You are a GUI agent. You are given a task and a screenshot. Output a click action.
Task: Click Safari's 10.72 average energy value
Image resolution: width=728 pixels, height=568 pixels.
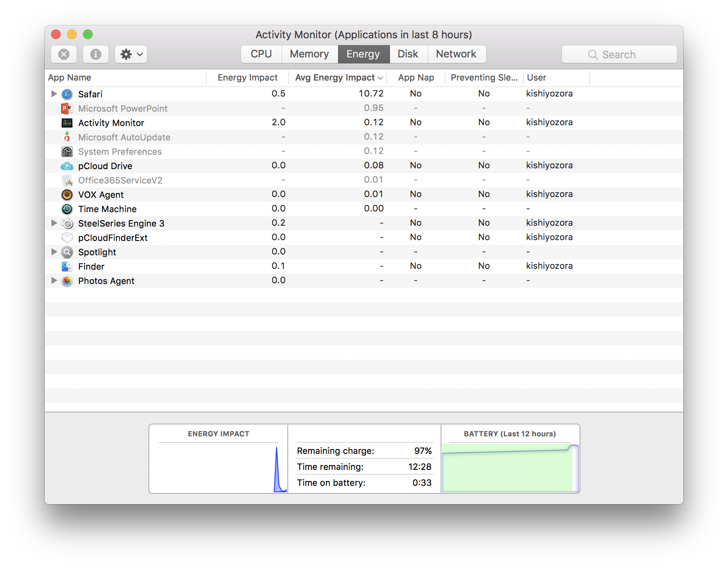point(371,93)
